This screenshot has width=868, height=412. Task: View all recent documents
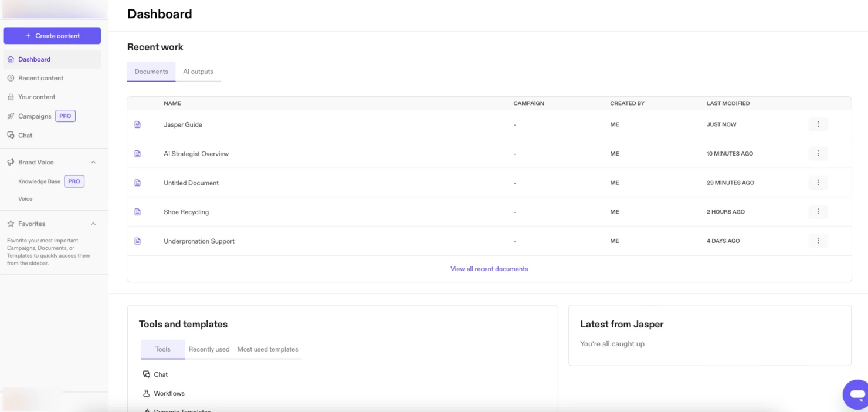(489, 269)
